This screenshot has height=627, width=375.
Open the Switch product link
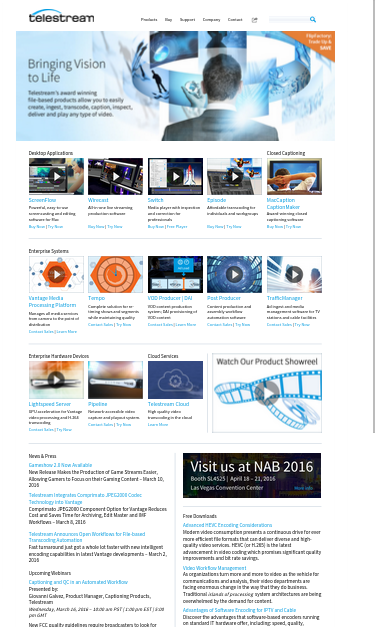[x=156, y=200]
